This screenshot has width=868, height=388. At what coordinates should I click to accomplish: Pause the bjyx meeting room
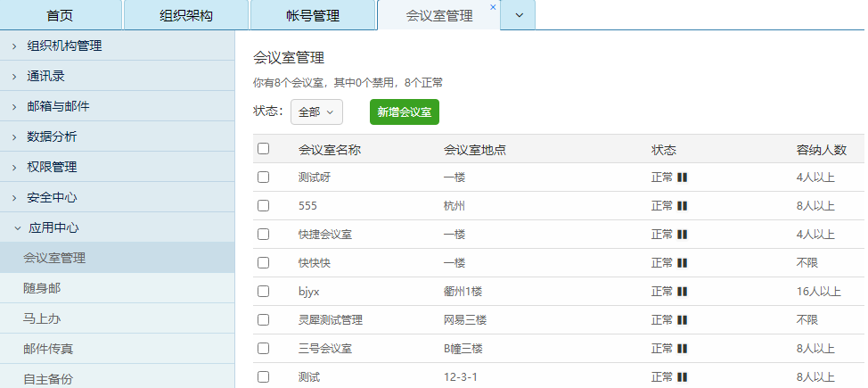(x=683, y=292)
